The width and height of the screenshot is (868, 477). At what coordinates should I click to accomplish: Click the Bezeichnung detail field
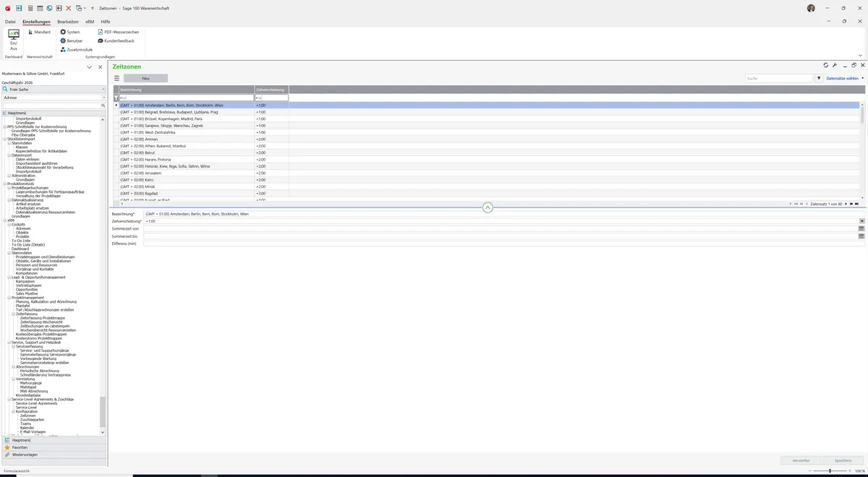504,214
